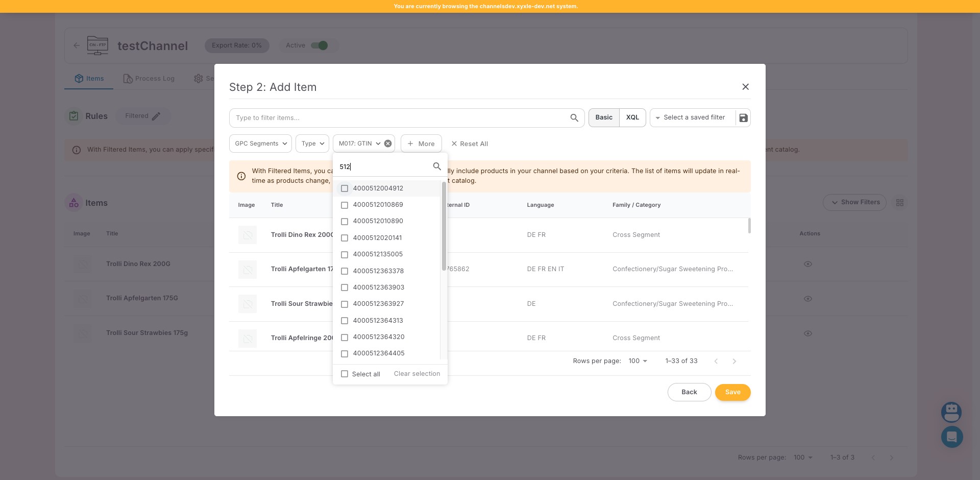
Task: Expand the GPC Segments filter dropdown
Action: (x=260, y=143)
